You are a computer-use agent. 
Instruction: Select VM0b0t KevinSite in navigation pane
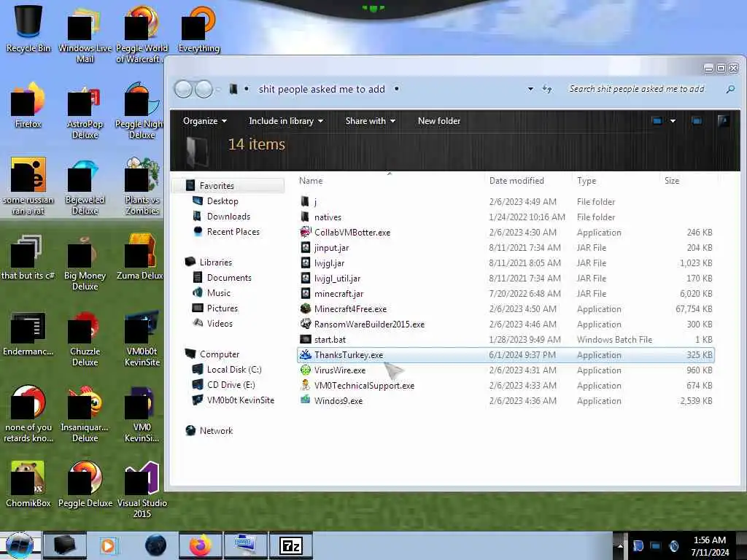240,400
